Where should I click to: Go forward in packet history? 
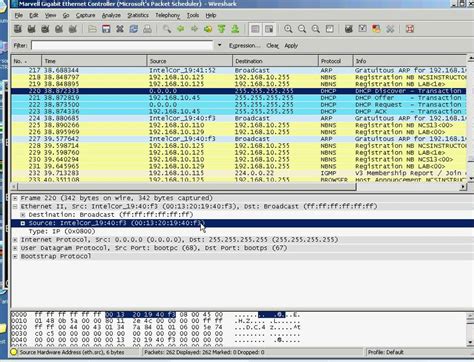tap(194, 29)
